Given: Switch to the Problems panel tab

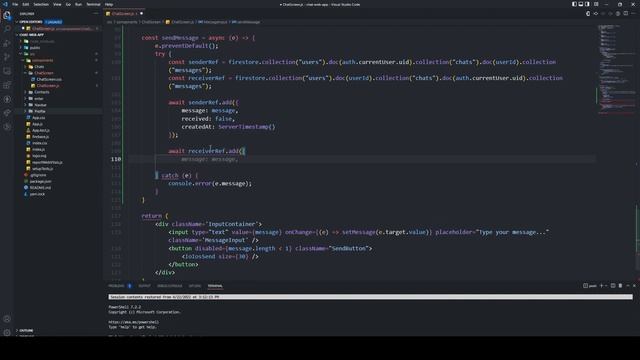Looking at the screenshot, I should (116, 286).
